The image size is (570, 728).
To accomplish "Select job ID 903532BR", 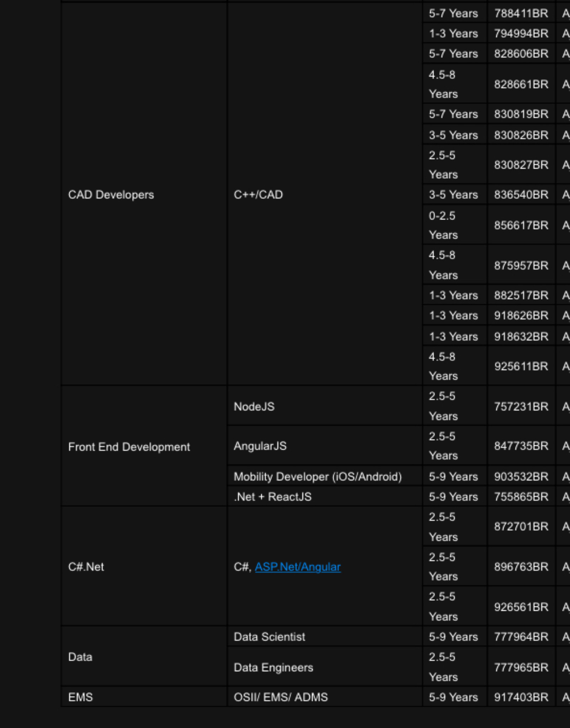I will [521, 476].
